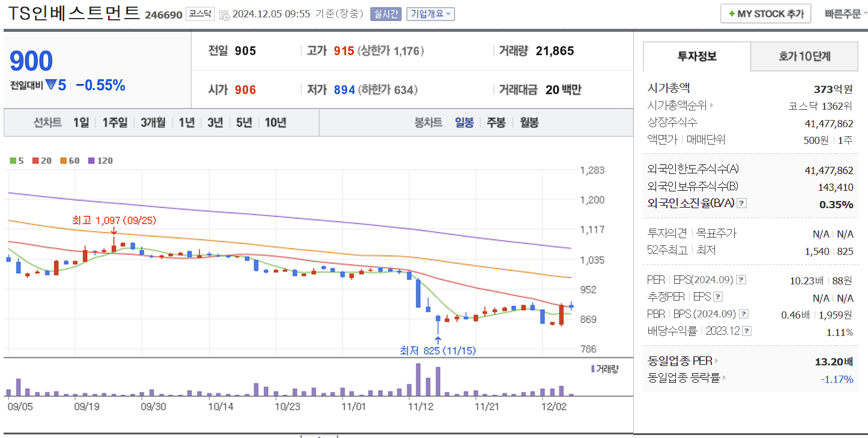This screenshot has height=438, width=868.
Task: Click the MY STOCK 추가 button
Action: pyautogui.click(x=765, y=13)
